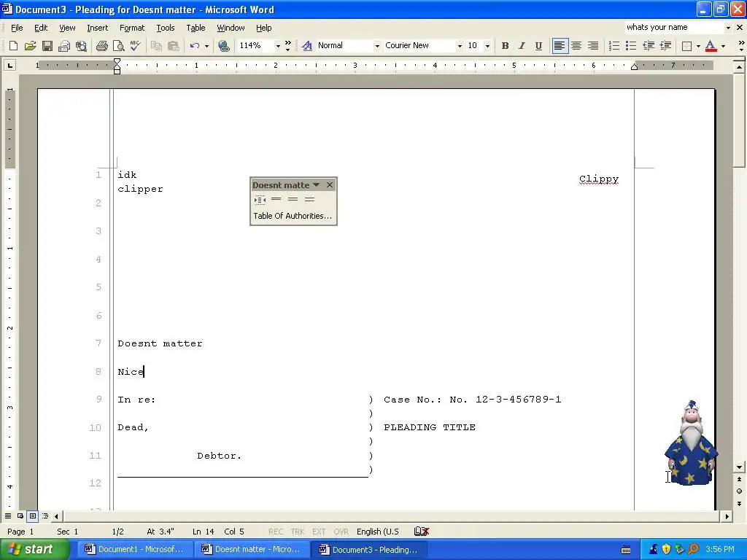Click the Copy toolbar icon
This screenshot has width=747, height=560.
point(156,46)
